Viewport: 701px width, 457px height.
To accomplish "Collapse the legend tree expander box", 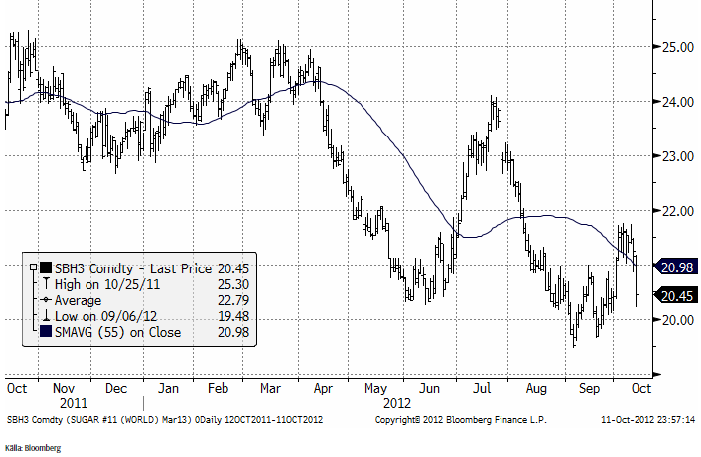I will (x=35, y=268).
